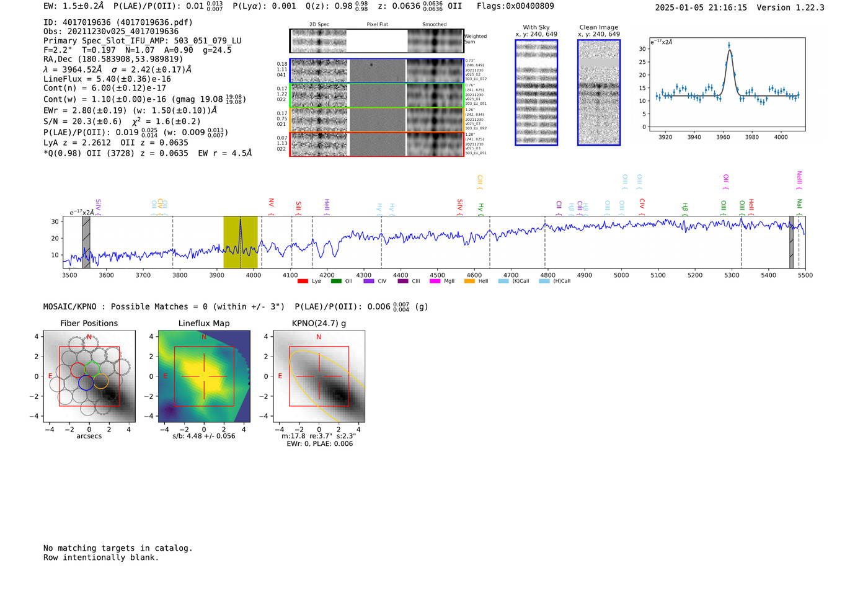Click the RA,Dec coordinates text

click(113, 60)
